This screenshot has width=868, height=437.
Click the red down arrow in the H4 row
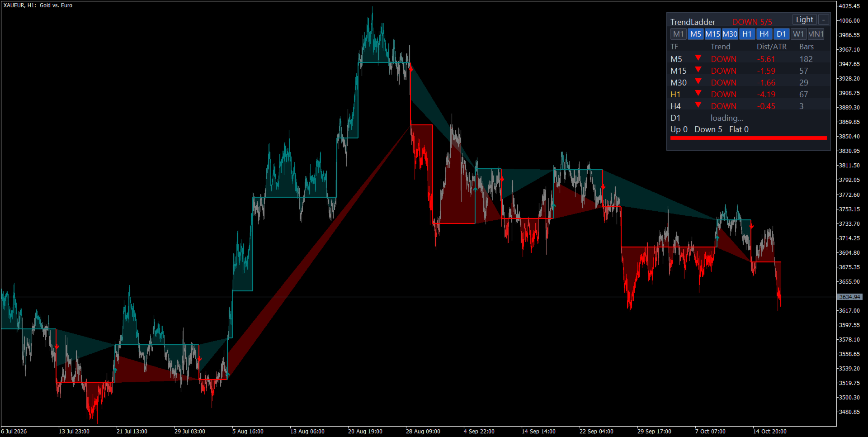[x=698, y=105]
